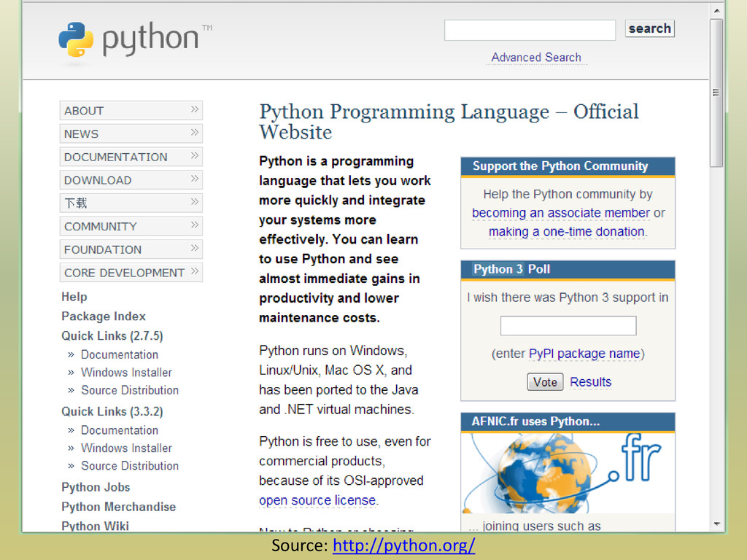View the poll Results link

[590, 381]
